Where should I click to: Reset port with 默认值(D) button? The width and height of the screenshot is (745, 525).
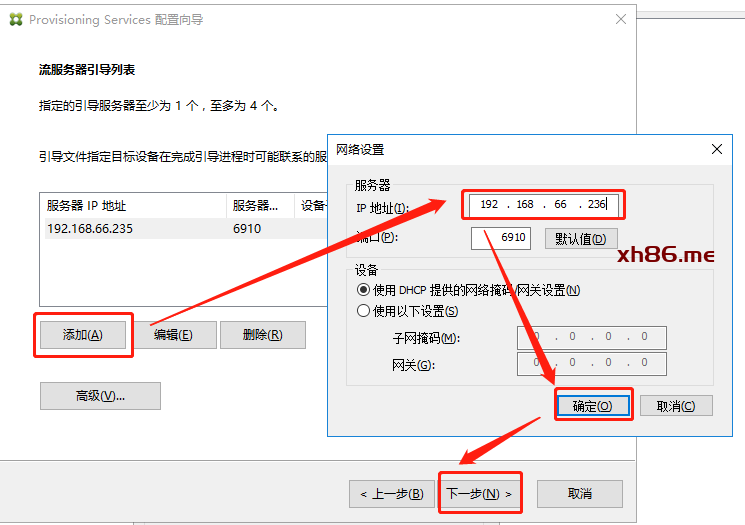[581, 238]
